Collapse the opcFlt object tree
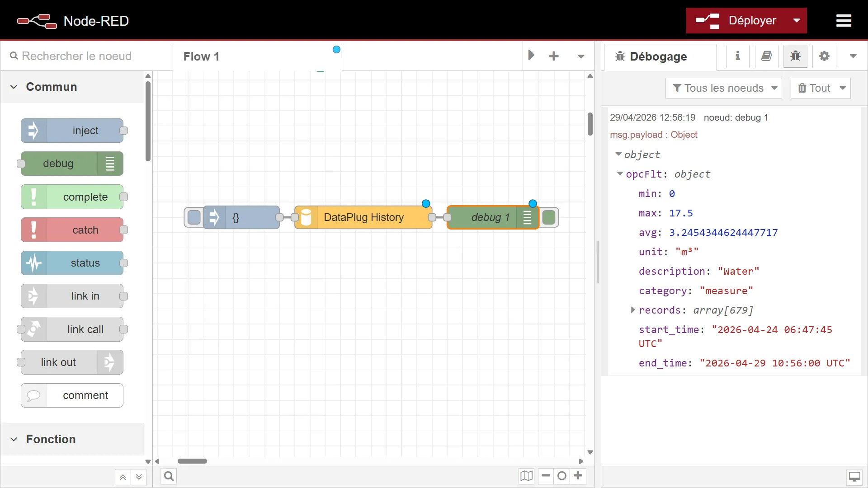The height and width of the screenshot is (488, 868). [620, 174]
